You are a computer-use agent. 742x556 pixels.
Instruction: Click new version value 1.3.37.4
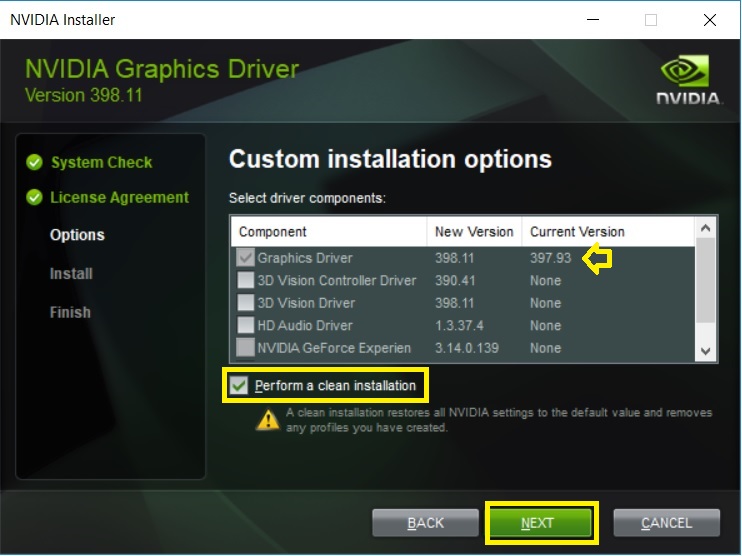tap(459, 325)
